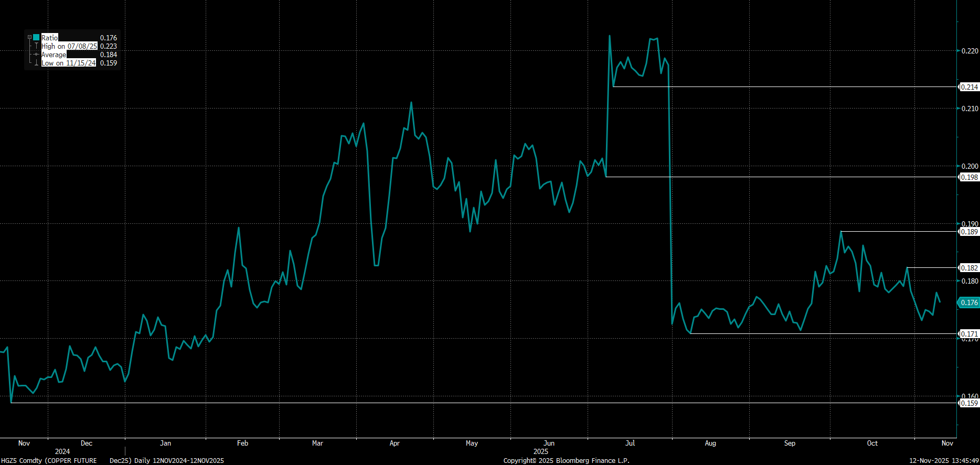Click the 0.171 level label on axis
This screenshot has width=980, height=465.
coord(969,334)
